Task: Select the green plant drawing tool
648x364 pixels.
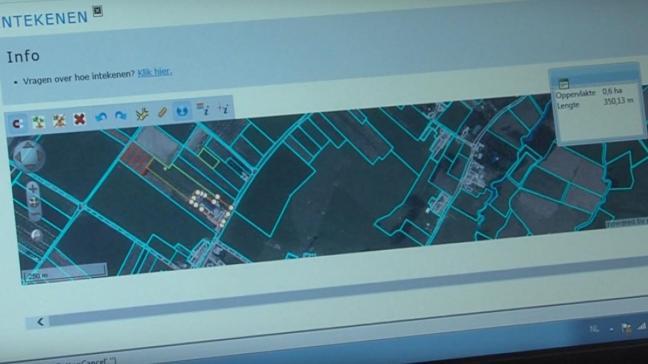Action: coord(38,122)
